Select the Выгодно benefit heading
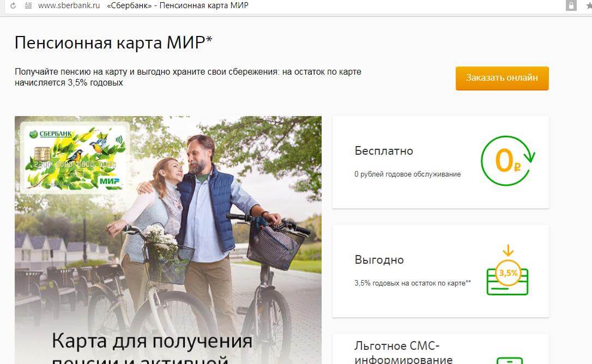Image resolution: width=592 pixels, height=364 pixels. 379,260
